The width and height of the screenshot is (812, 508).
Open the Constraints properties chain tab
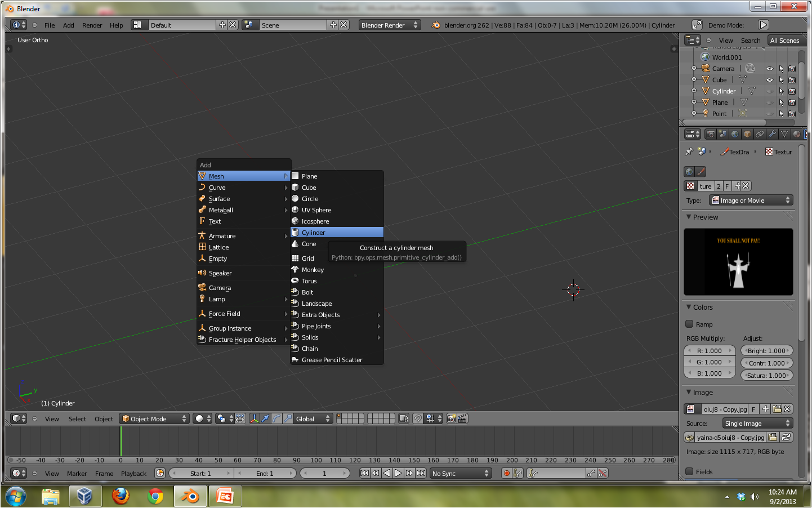coord(760,134)
